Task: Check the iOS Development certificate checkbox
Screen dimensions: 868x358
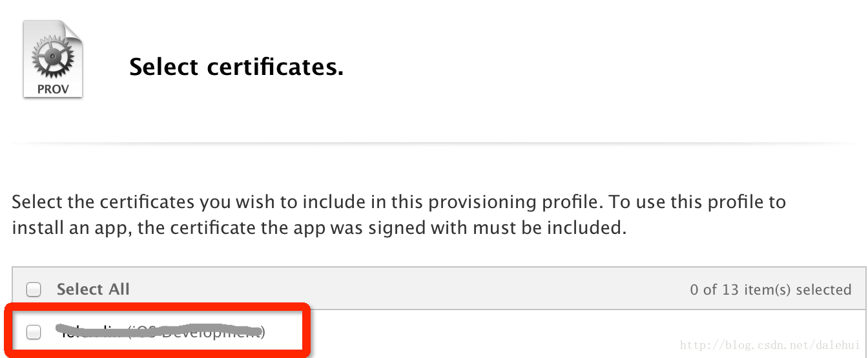Action: pos(34,332)
